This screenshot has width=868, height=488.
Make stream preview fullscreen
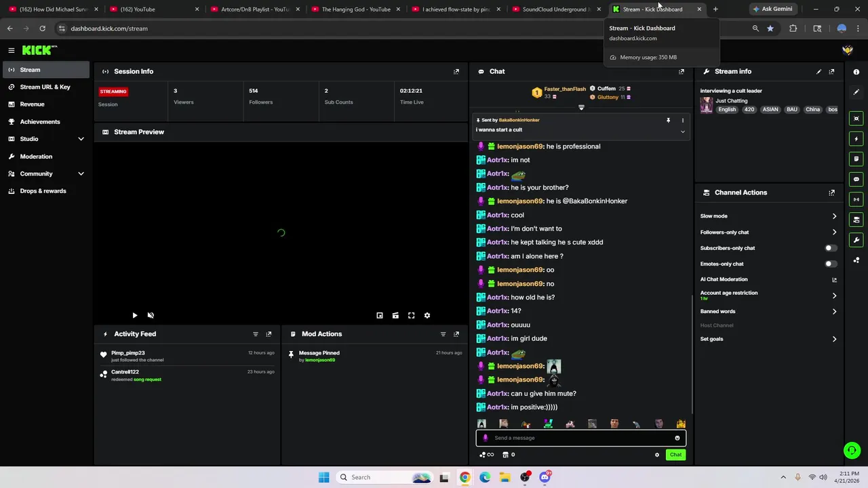[x=411, y=315]
